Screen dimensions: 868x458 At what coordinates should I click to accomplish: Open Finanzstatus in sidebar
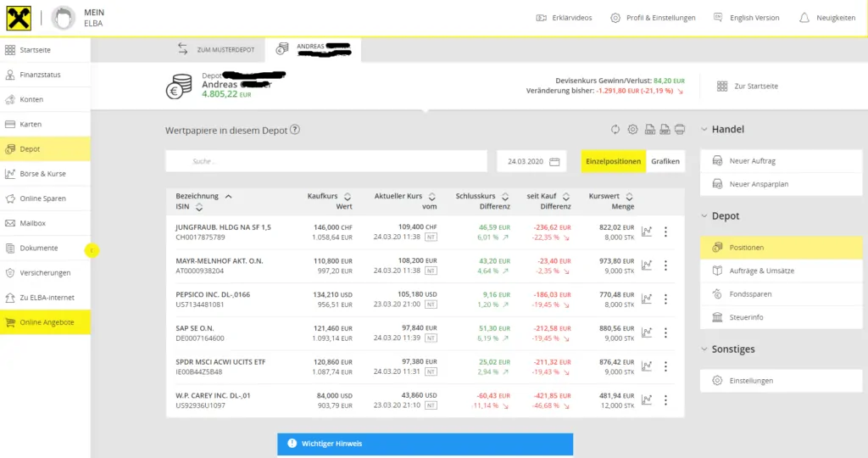[46, 75]
